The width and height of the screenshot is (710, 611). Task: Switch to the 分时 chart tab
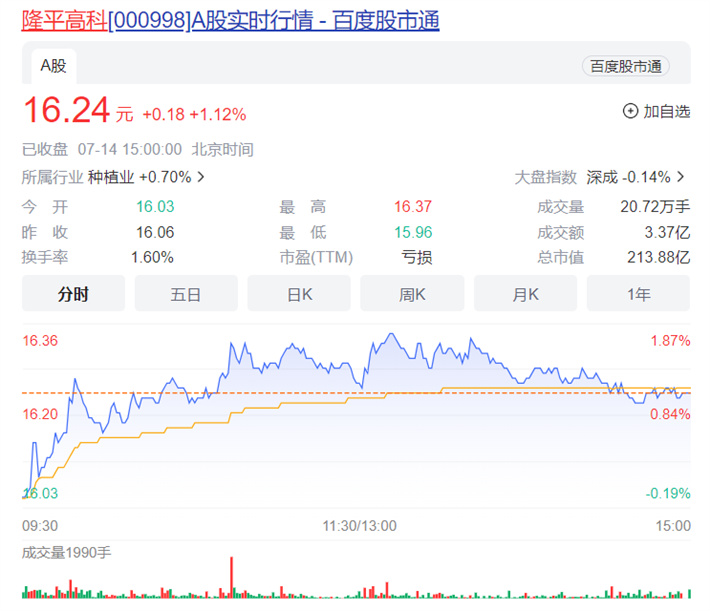73,294
